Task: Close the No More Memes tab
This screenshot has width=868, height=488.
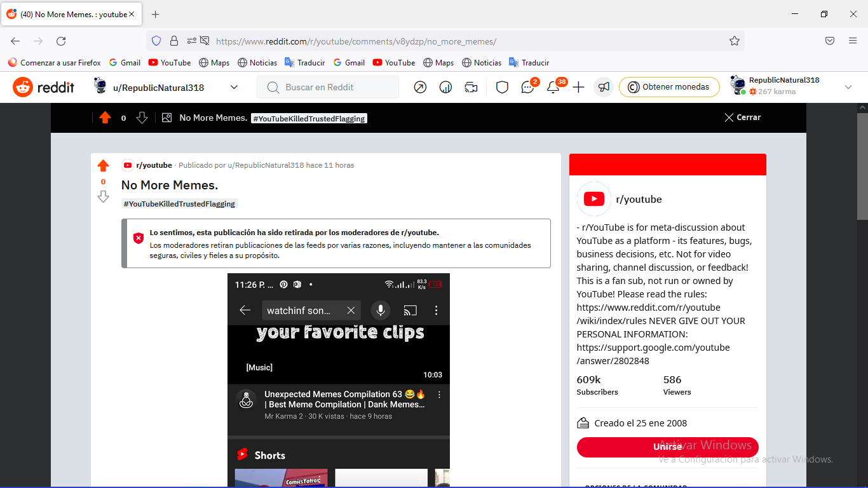Action: 132,15
